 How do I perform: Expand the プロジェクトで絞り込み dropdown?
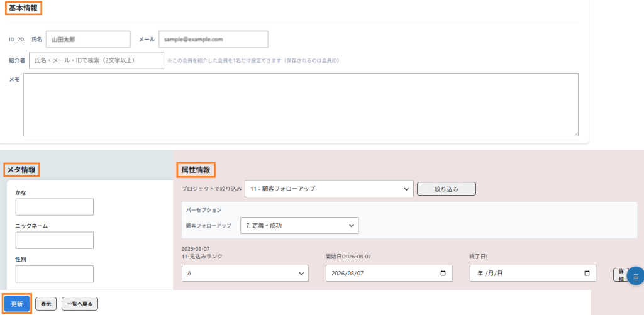tap(329, 189)
